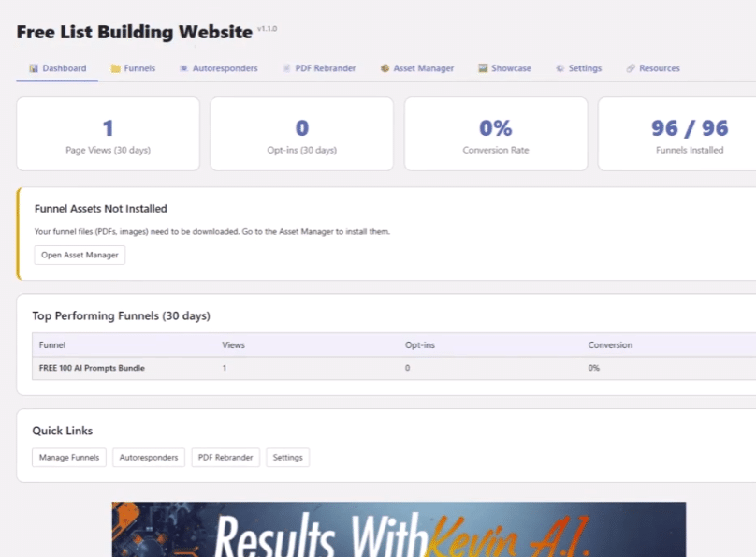Switch to the Settings tab
This screenshot has height=557, width=756.
578,68
